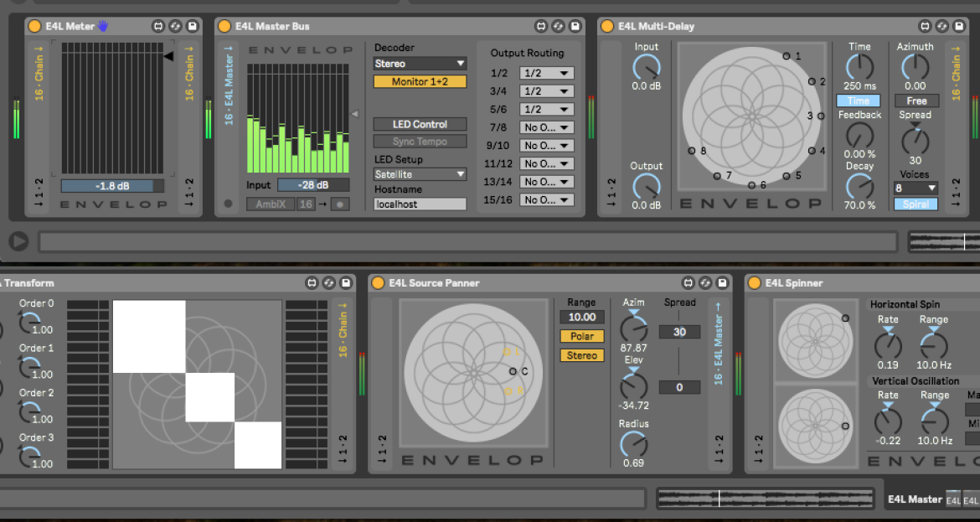Hot-swap preset on the Transform device
980x522 pixels.
328,283
